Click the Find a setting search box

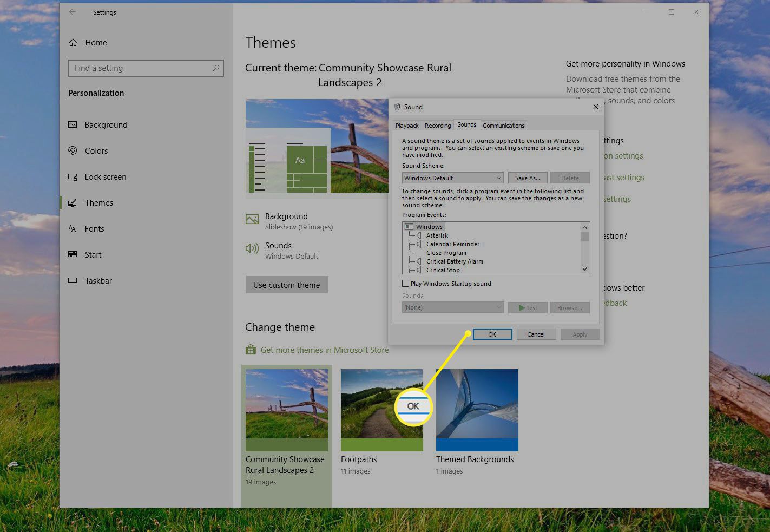point(146,68)
